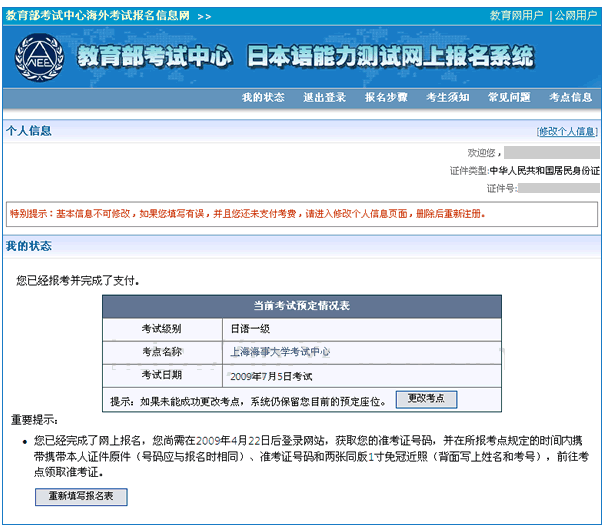Click the 欢迎您 greeting text
The image size is (610, 531).
484,153
